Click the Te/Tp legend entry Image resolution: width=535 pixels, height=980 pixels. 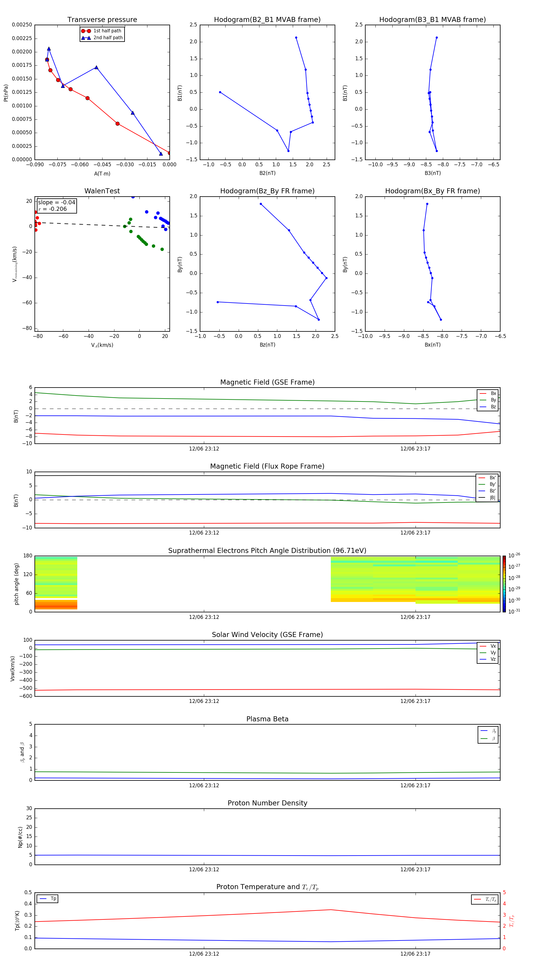485,900
